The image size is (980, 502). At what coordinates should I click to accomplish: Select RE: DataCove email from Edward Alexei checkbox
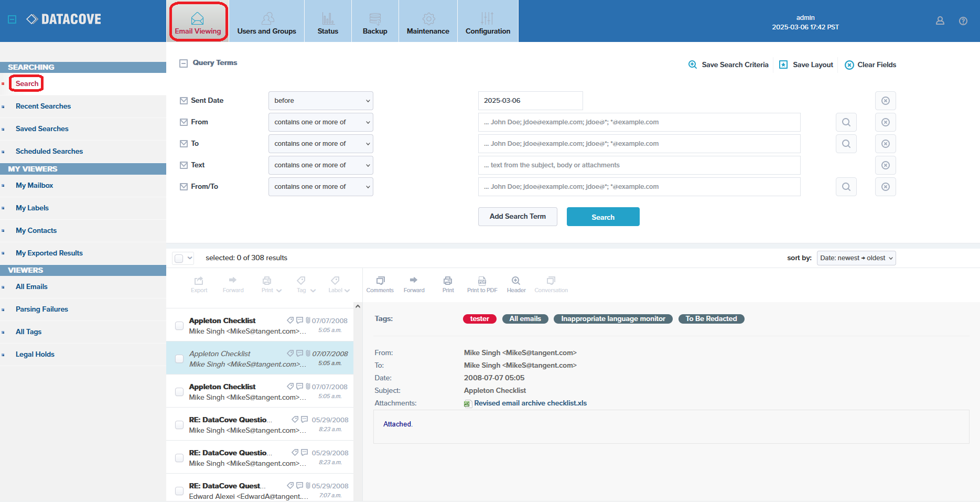pyautogui.click(x=179, y=491)
